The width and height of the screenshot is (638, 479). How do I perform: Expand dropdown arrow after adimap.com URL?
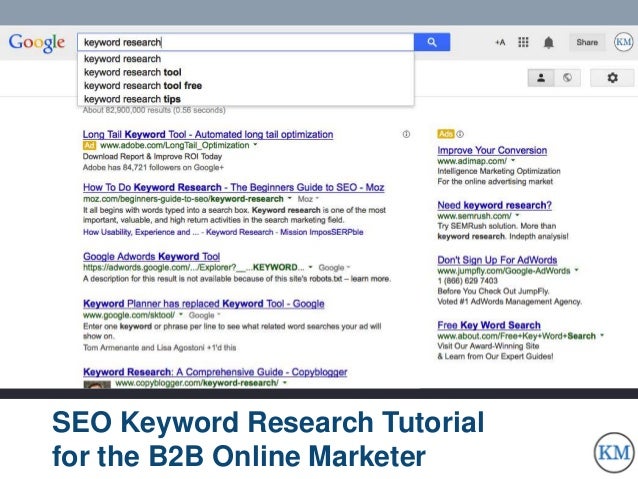pyautogui.click(x=513, y=160)
